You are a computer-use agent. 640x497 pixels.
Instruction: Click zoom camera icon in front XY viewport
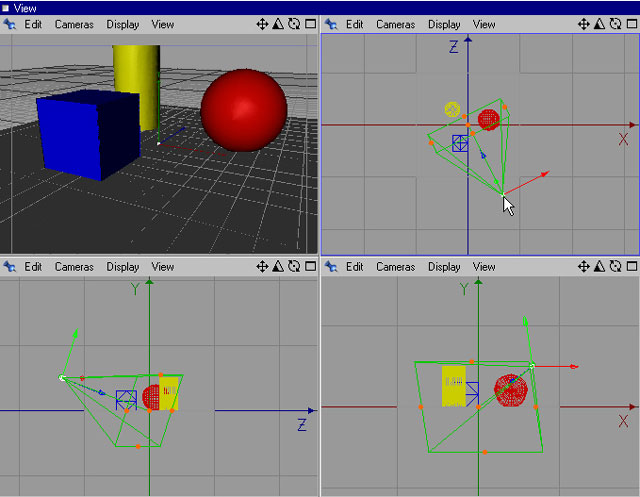pyautogui.click(x=599, y=266)
